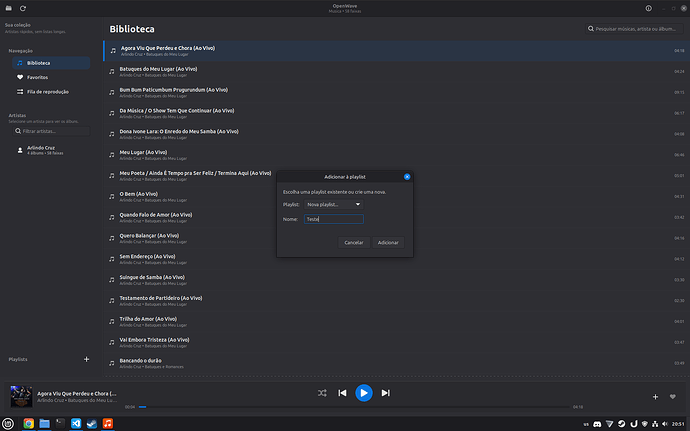Select track Testamento de Partideiro (Ao Vivo)

click(396, 301)
